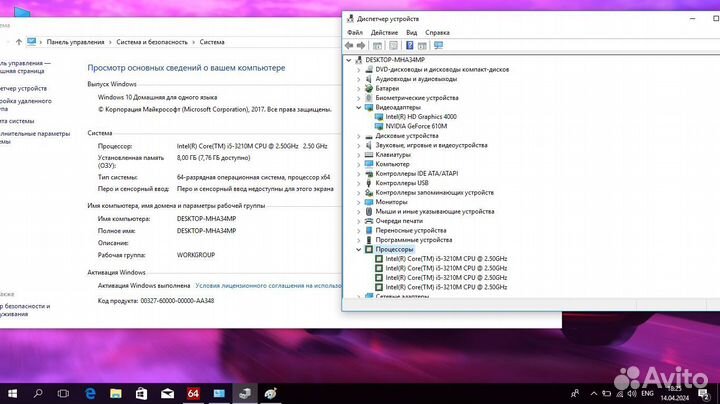Screen dimensions: 720x404
Task: Open Условия лицензионного соглашения link
Action: [x=268, y=286]
